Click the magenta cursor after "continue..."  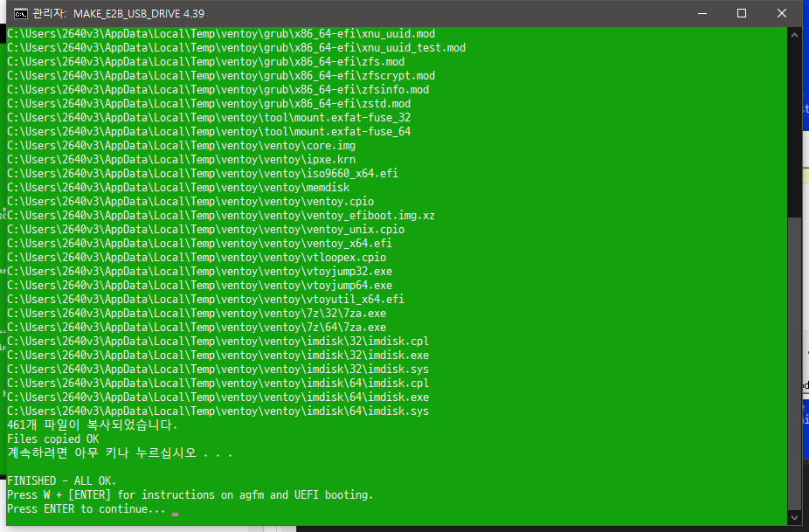tap(176, 514)
